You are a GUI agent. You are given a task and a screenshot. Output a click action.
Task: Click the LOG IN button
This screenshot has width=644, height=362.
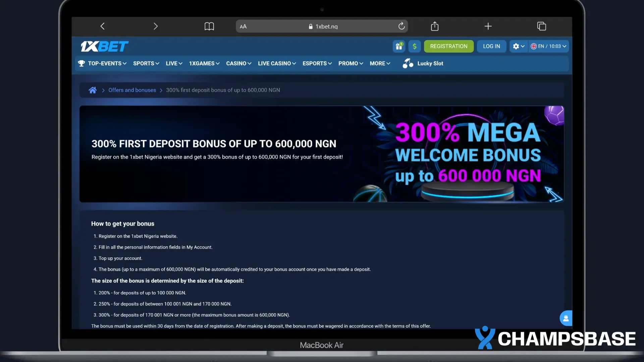pyautogui.click(x=491, y=46)
